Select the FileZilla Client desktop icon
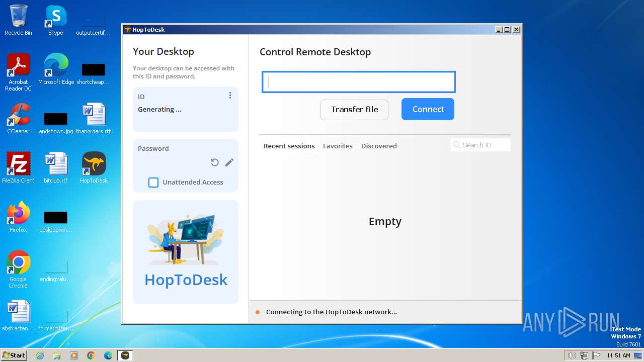The image size is (644, 362). coord(18,168)
